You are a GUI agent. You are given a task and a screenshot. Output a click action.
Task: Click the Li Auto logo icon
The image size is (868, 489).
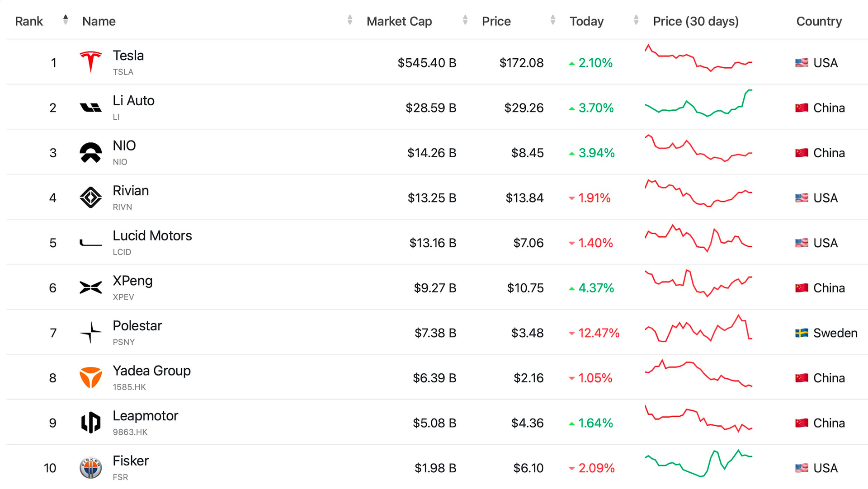(90, 108)
